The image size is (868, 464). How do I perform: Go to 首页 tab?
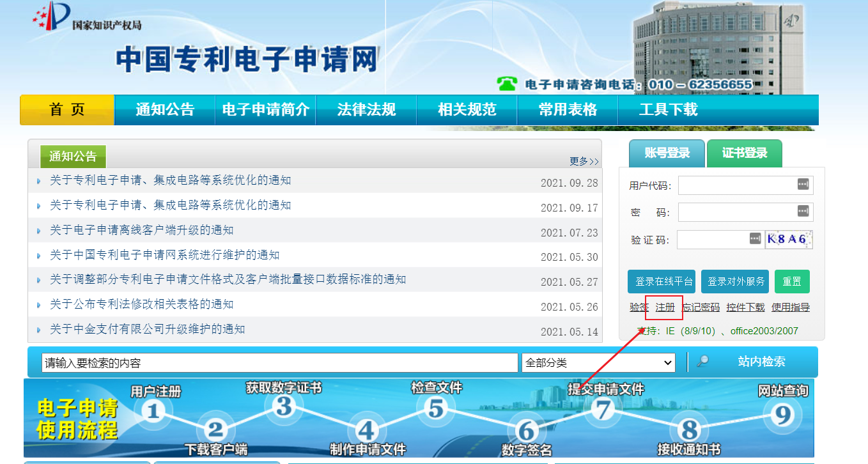pyautogui.click(x=67, y=109)
